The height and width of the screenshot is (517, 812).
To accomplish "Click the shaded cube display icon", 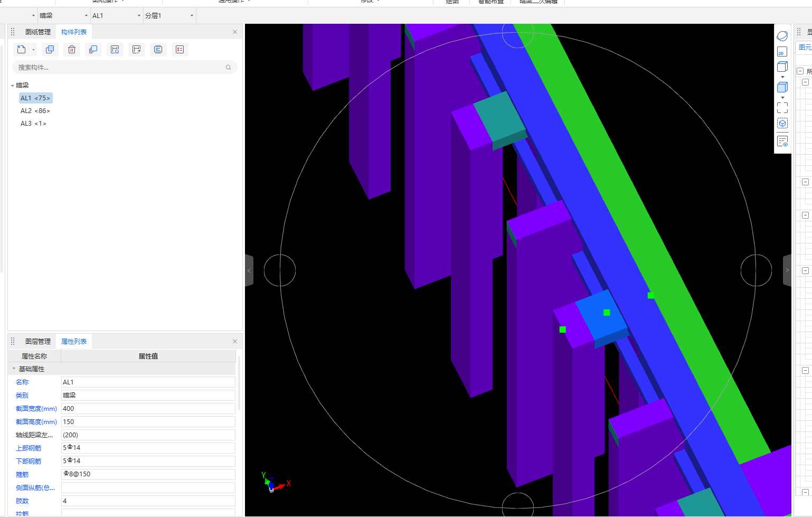I will coord(782,87).
